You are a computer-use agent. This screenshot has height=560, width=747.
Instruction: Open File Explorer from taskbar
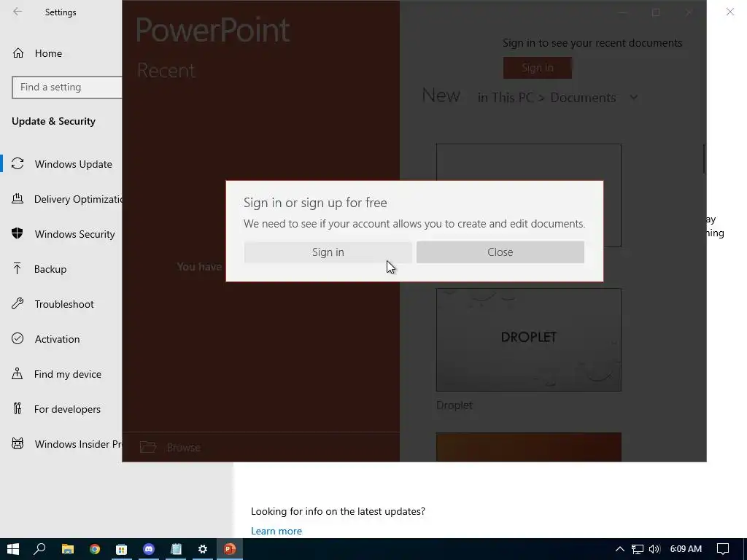click(x=68, y=549)
